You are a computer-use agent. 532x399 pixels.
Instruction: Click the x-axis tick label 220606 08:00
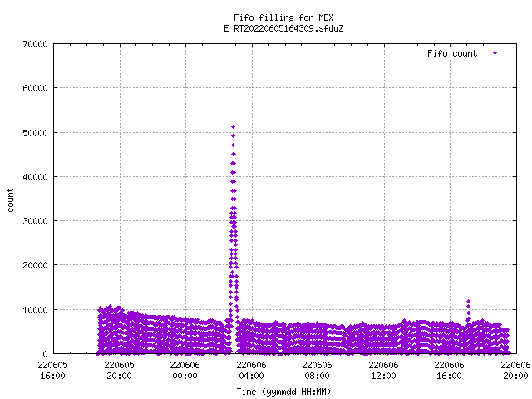(x=318, y=371)
